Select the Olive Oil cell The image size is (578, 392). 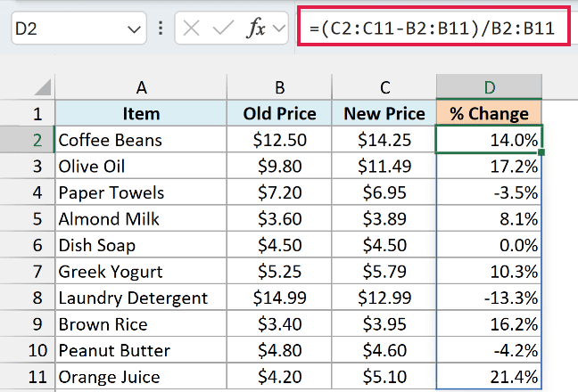pos(141,166)
